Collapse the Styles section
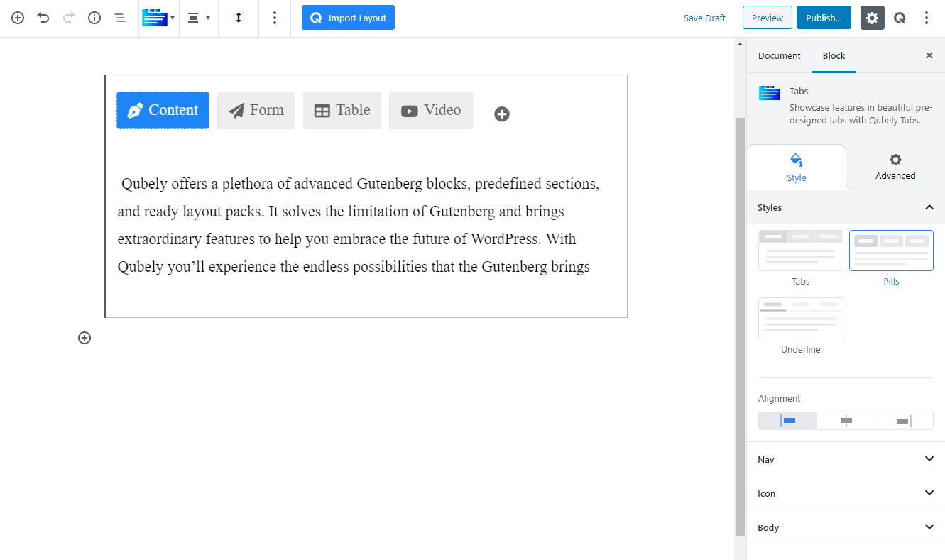Screen dimensions: 945x560 [x=846, y=207]
